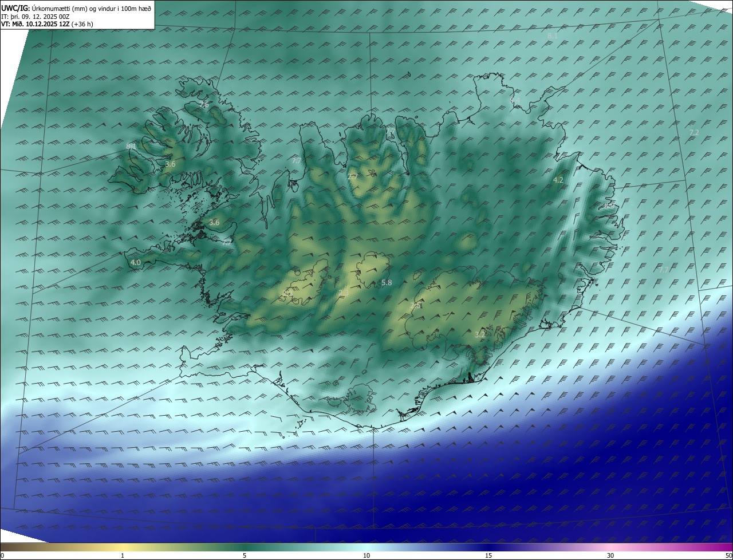This screenshot has height=560, width=733.
Task: Click the 5.8 value label on the map
Action: click(x=387, y=282)
